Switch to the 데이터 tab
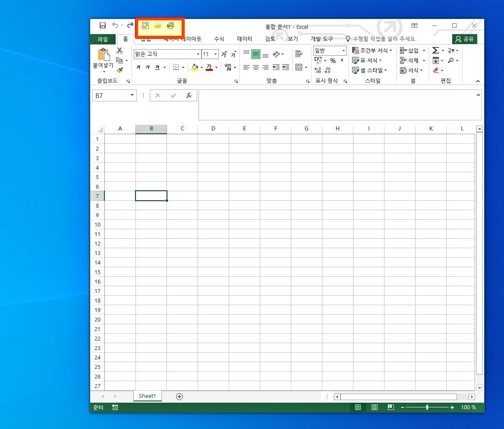 (x=245, y=39)
